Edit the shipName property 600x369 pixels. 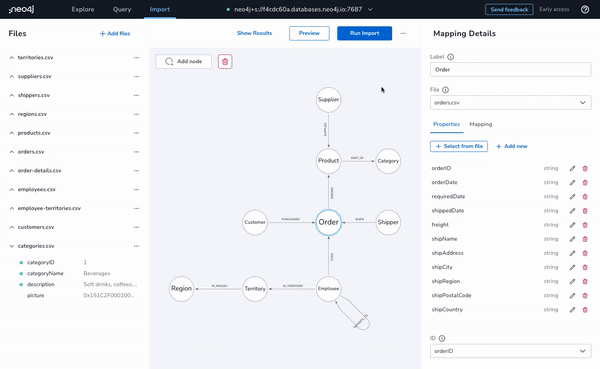coord(572,239)
